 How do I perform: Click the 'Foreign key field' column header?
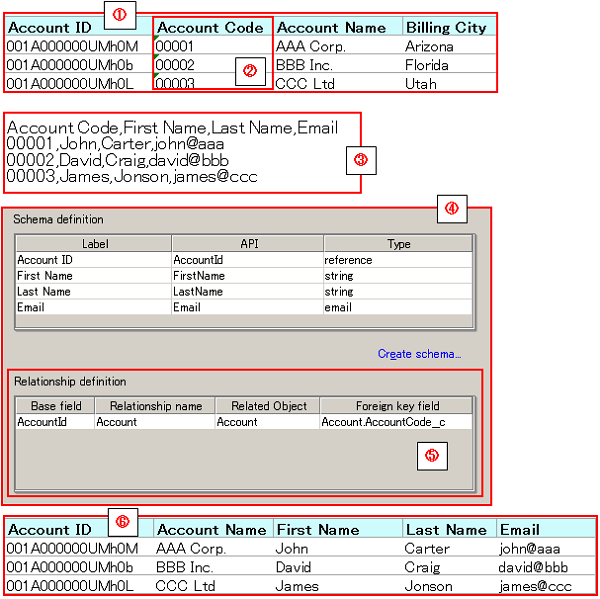tap(397, 406)
